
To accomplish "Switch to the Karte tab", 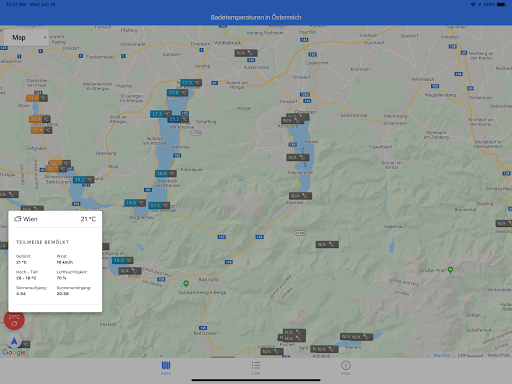I will click(x=166, y=368).
